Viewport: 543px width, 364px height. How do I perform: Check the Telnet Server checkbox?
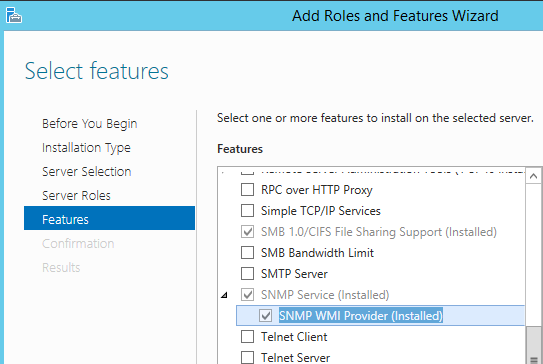(x=247, y=357)
